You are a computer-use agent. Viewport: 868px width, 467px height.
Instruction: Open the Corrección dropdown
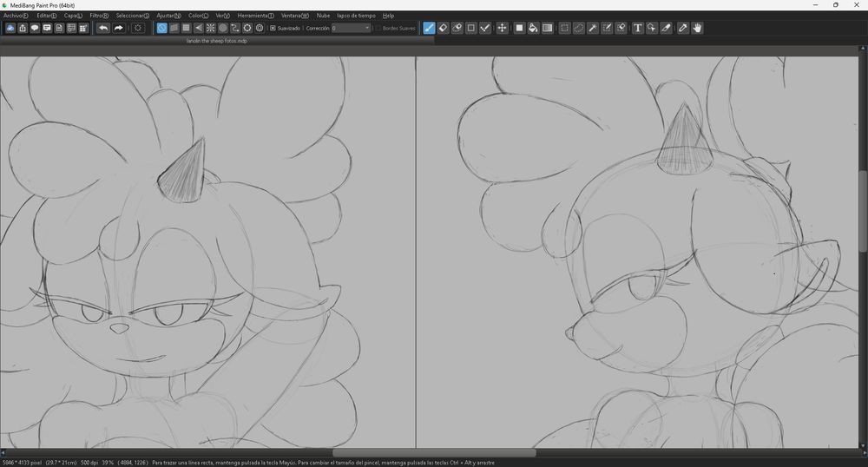click(351, 28)
